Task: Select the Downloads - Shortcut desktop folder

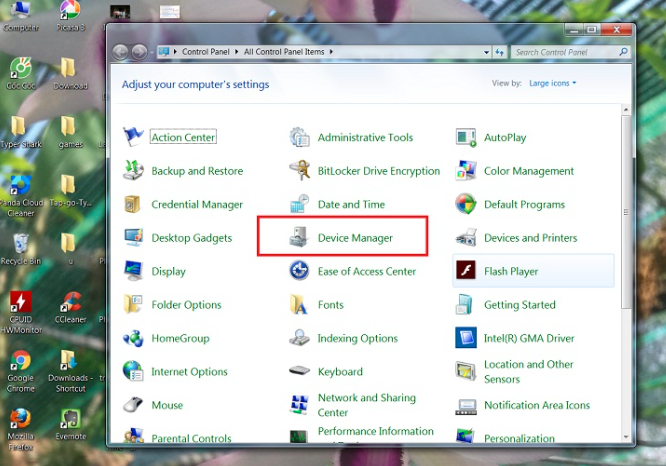Action: point(71,371)
